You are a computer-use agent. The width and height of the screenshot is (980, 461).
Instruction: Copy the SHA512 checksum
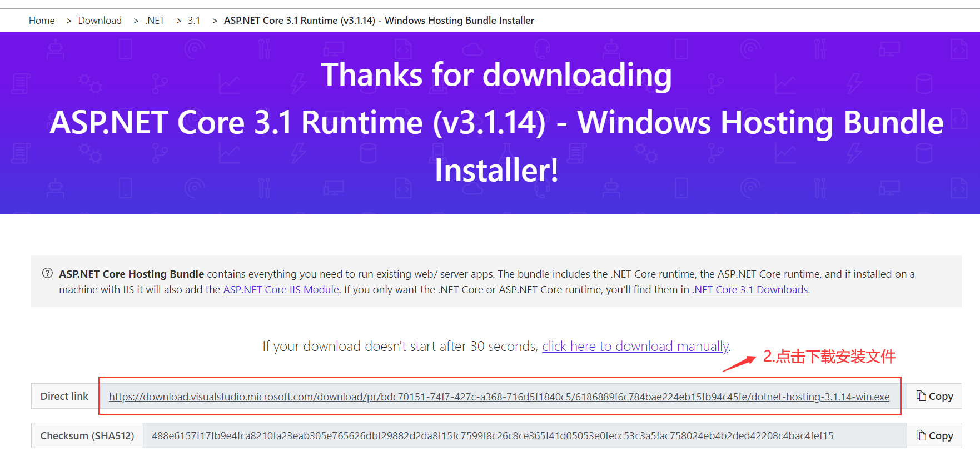coord(934,435)
